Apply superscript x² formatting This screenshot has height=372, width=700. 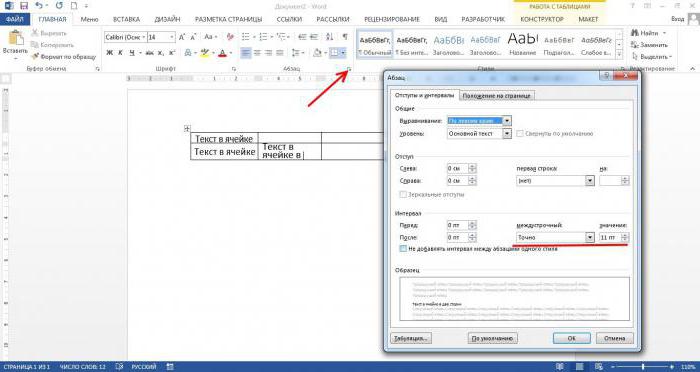tap(172, 53)
